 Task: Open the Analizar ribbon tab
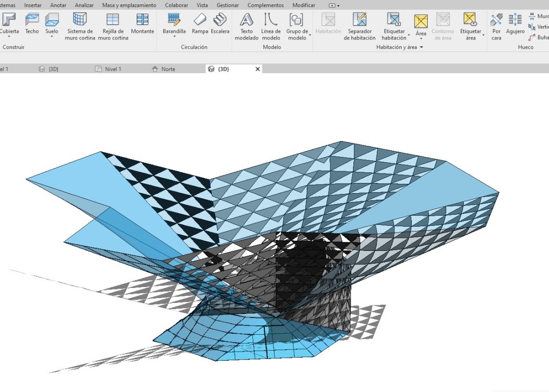point(84,5)
